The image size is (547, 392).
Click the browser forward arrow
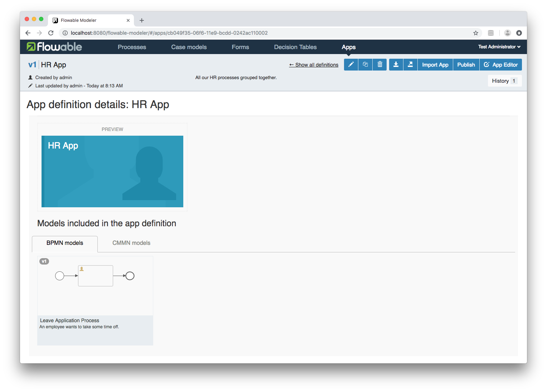coord(39,33)
